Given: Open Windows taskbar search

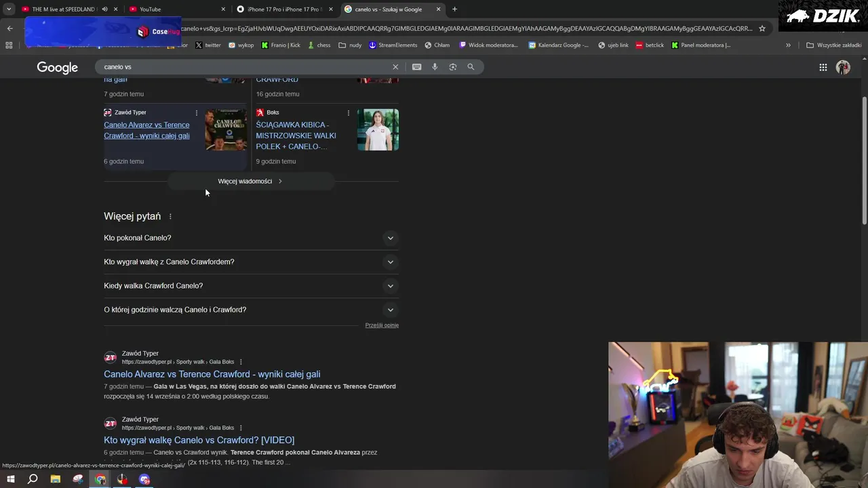Looking at the screenshot, I should coord(33,479).
